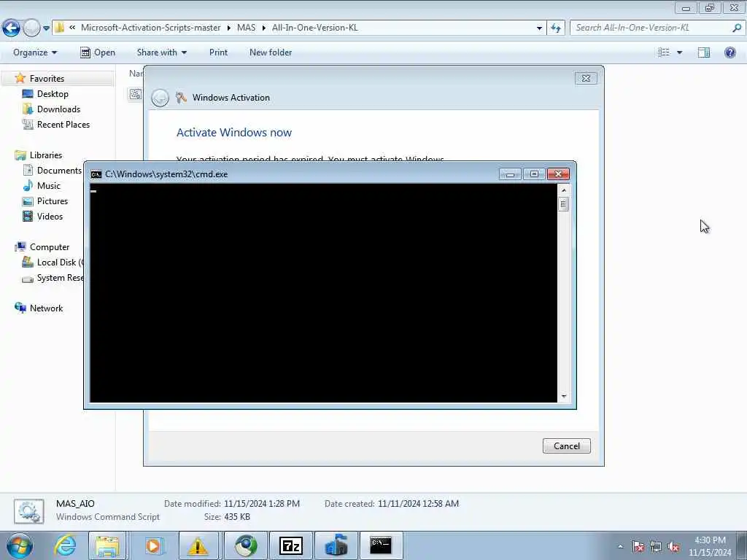Click Print in the toolbar
The image size is (747, 560).
click(x=218, y=52)
